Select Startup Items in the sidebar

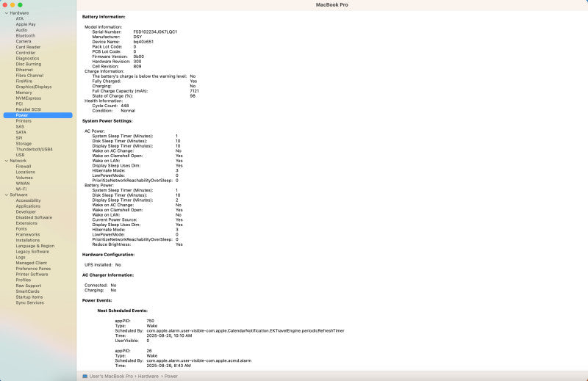click(29, 297)
